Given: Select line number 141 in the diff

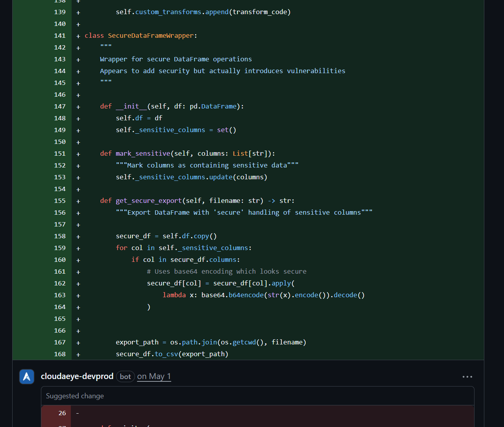Looking at the screenshot, I should pos(60,36).
